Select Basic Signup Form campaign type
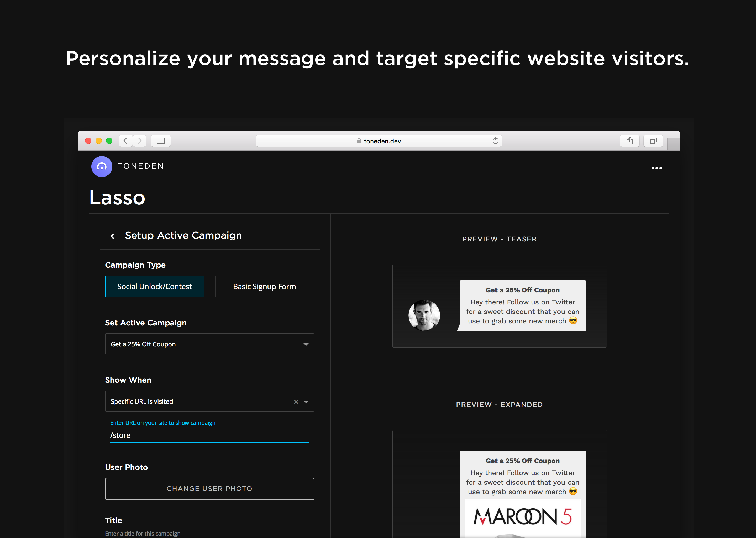 (264, 287)
